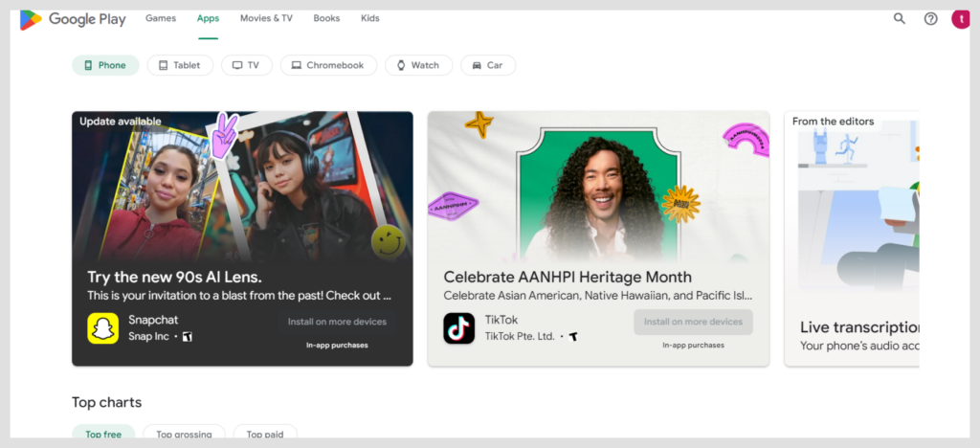Open the account profile avatar
Viewport: 980px width, 448px height.
(960, 18)
